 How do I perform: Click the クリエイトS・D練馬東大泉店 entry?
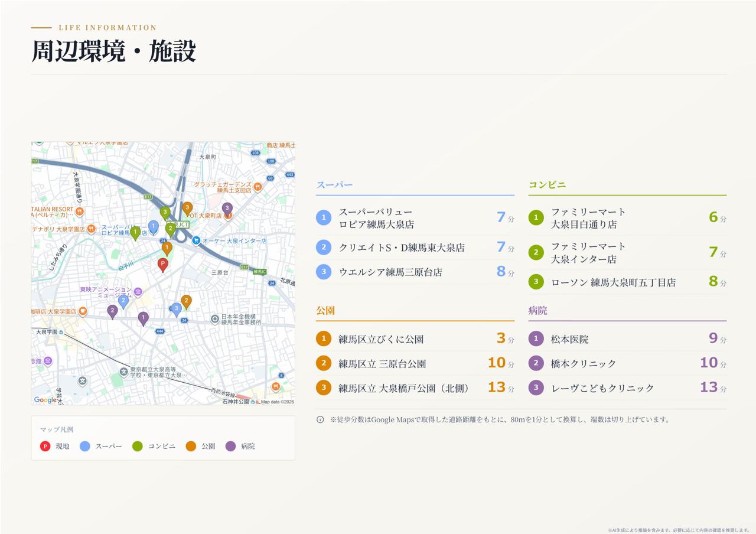click(402, 248)
